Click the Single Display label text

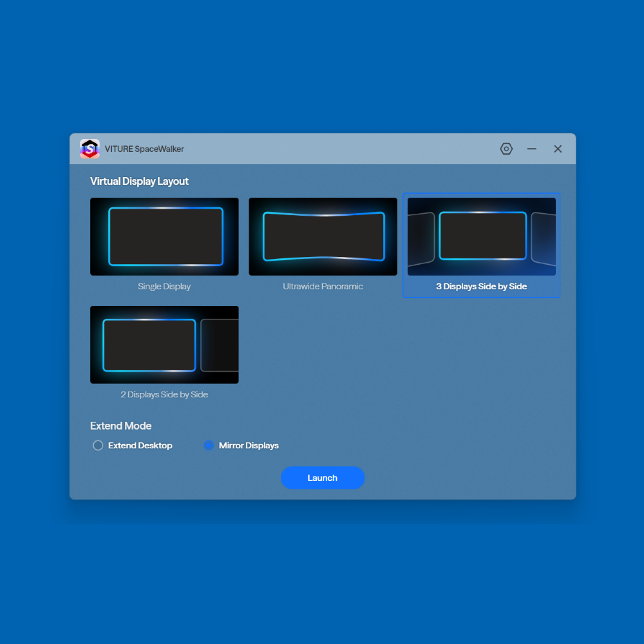tap(164, 287)
